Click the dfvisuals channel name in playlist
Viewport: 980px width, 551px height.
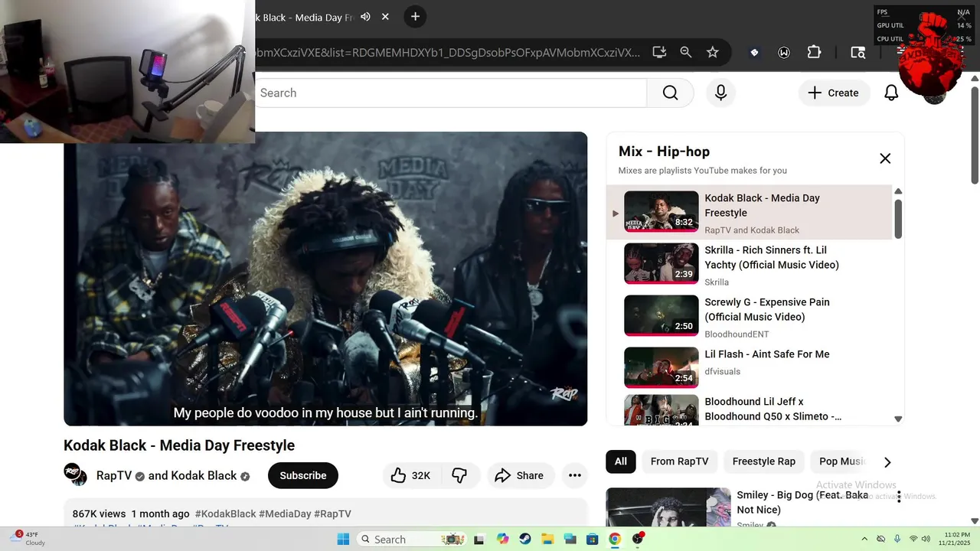coord(722,372)
